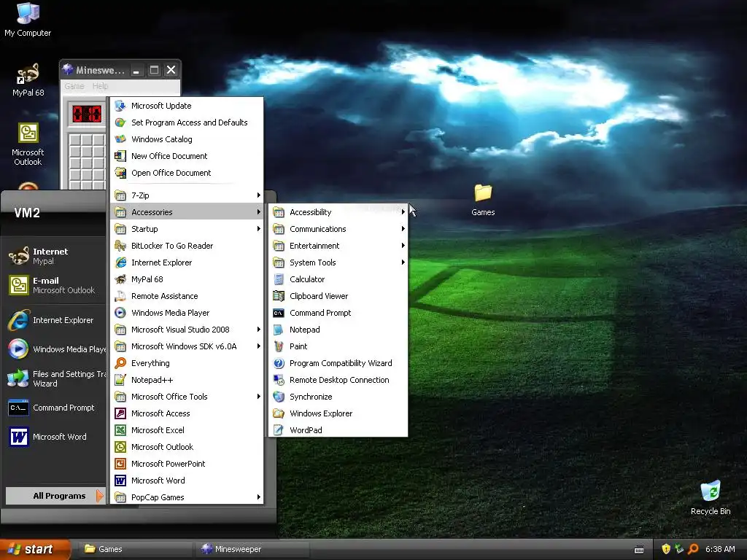
Task: Expand Microsoft Windows SDK v6.0A folder
Action: (187, 346)
